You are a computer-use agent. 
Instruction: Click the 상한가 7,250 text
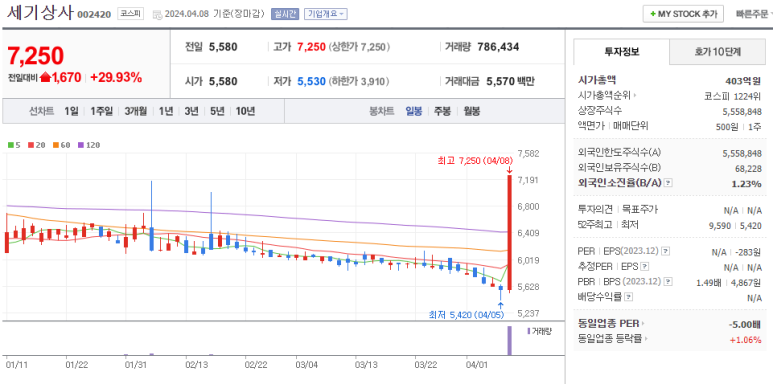point(359,47)
